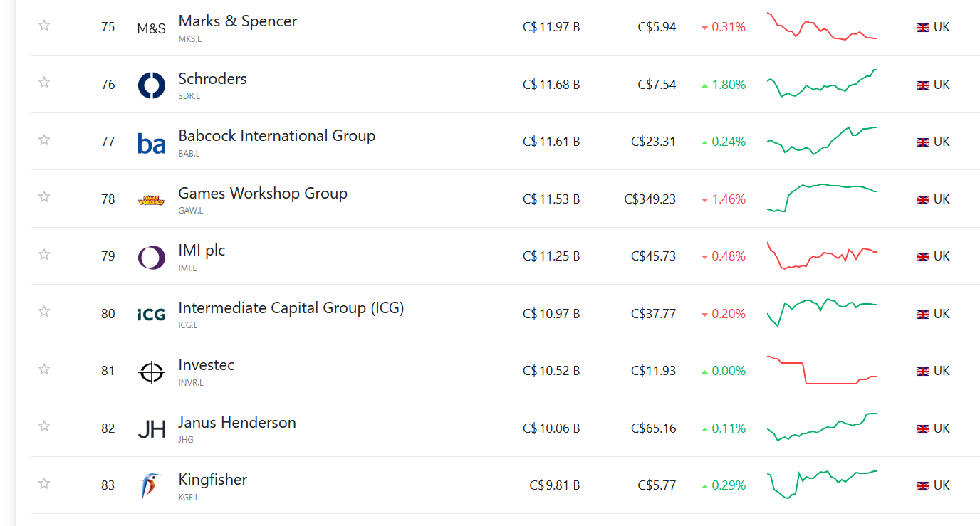Star the Games Workshop Group row
This screenshot has width=980, height=526.
(44, 197)
